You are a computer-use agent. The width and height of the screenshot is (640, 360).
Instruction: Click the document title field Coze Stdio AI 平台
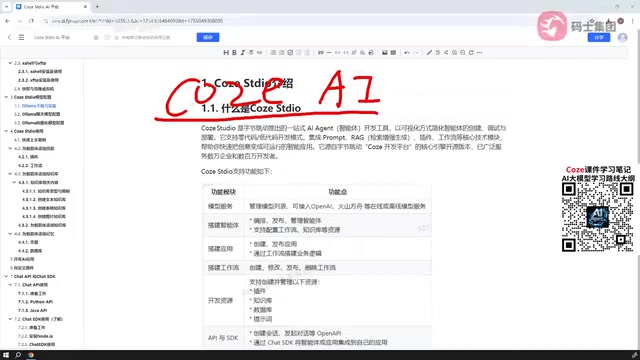(x=52, y=38)
